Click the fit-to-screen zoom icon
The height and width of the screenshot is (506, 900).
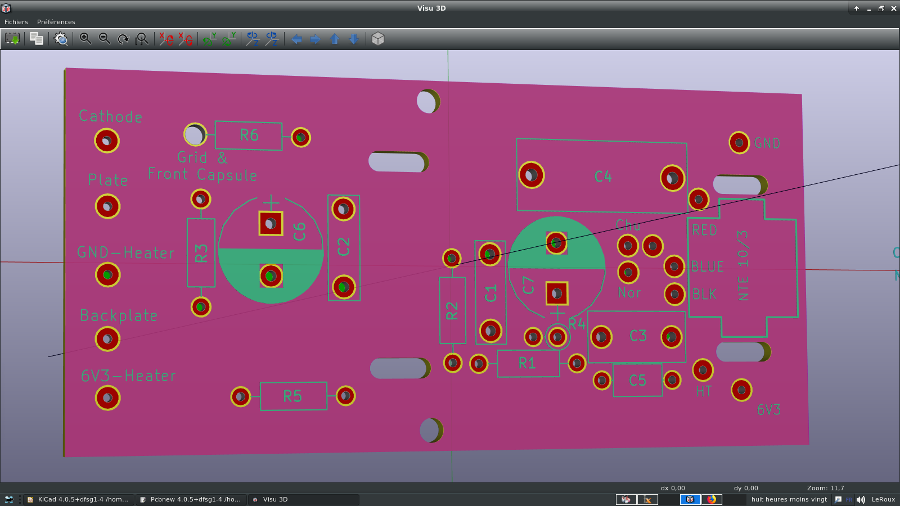tap(142, 39)
